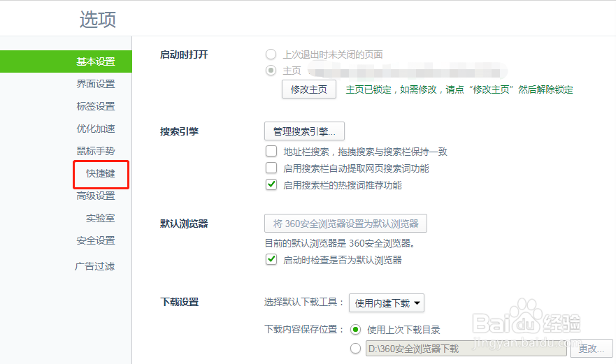The image size is (616, 364).
Task: Select the 上次退出时未关闭的页面 radio option
Action: (271, 54)
